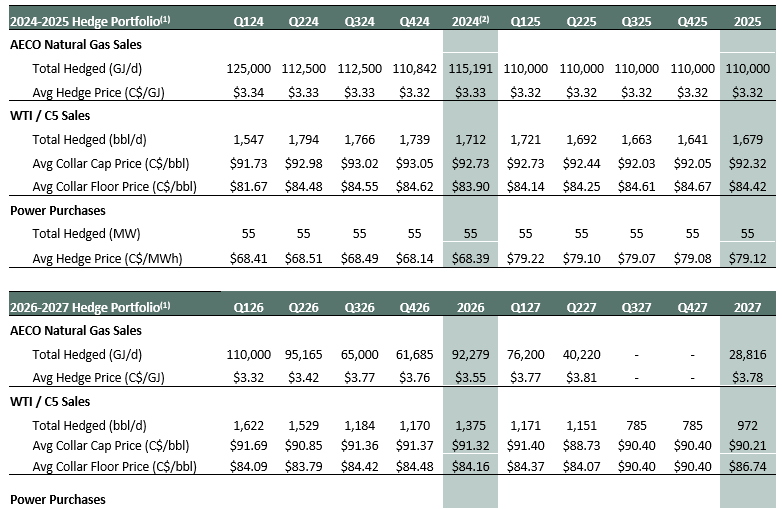Select the AECO 2024 total 115,191 cell
This screenshot has width=782, height=509.
tap(470, 68)
